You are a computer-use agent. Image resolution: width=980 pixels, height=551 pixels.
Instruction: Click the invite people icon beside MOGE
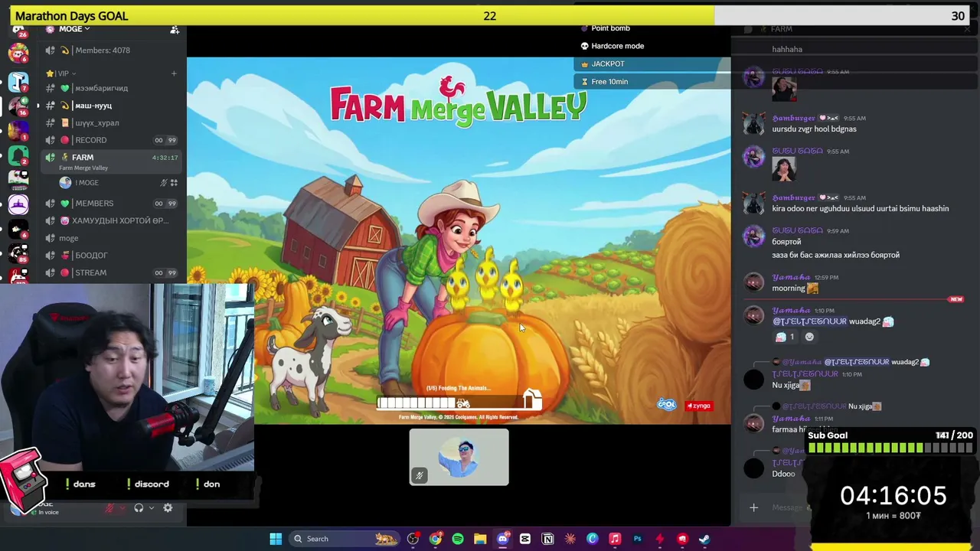(x=175, y=30)
